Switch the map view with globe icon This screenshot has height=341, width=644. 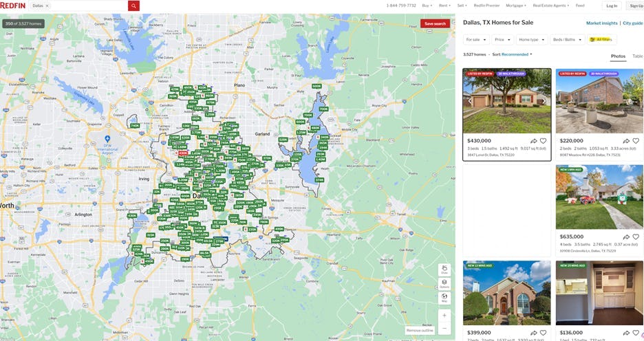point(444,298)
